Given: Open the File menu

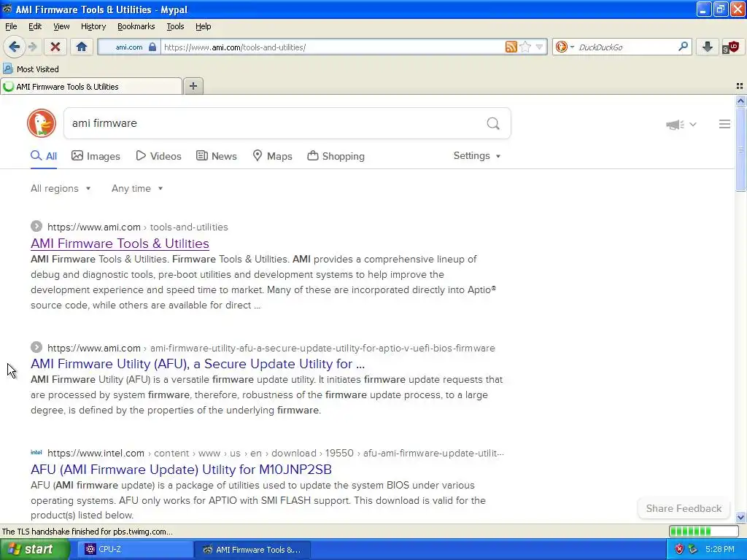Looking at the screenshot, I should (11, 26).
